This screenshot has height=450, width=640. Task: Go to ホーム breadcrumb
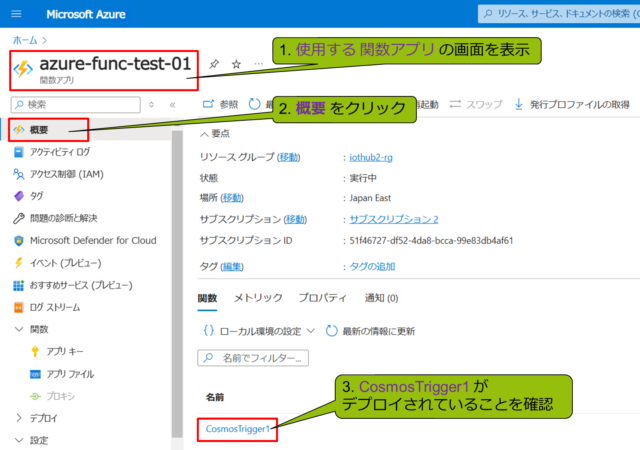(25, 40)
